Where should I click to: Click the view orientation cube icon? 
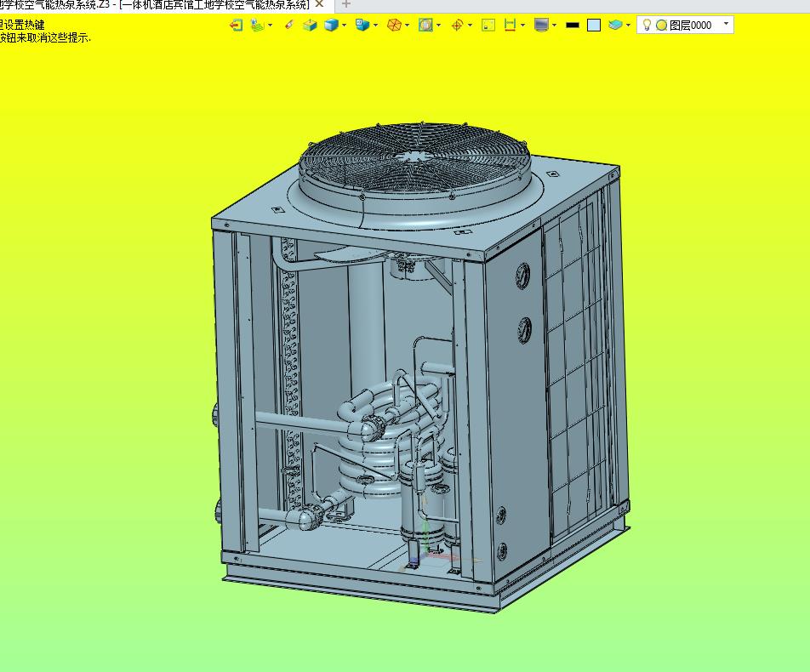362,25
